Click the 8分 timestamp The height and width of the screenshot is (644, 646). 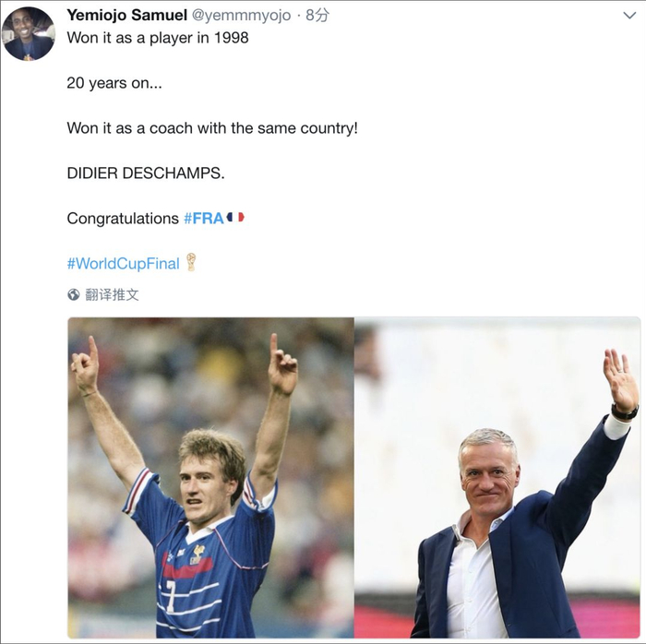317,15
